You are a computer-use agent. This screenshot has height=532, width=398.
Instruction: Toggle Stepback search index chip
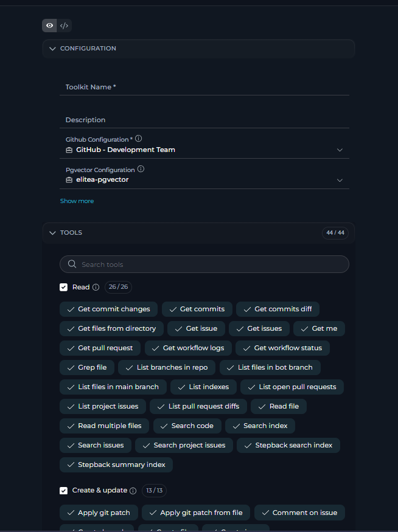[288, 446]
